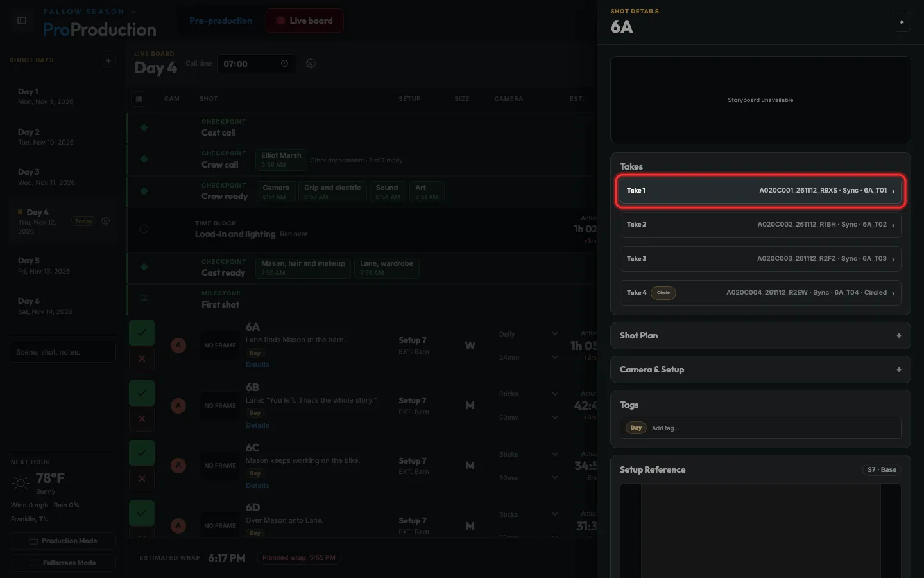Viewport: 924px width, 578px height.
Task: Click the clock icon in call time field
Action: [x=284, y=64]
